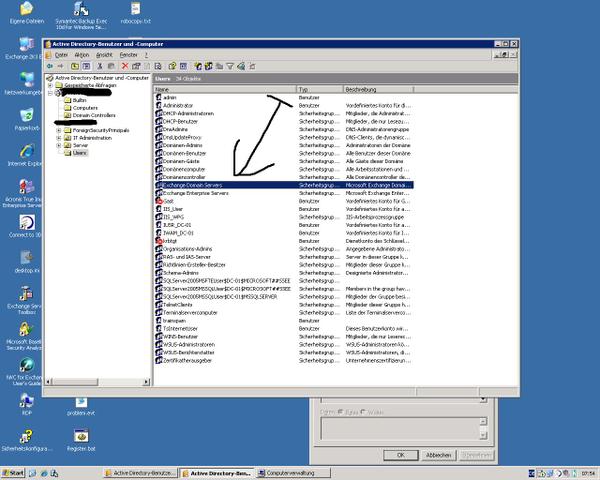Select the Builtin container in the tree
The width and height of the screenshot is (600, 480).
[x=75, y=100]
